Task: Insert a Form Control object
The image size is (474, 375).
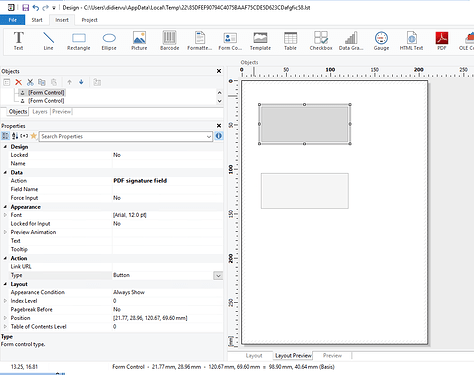Action: click(x=230, y=41)
